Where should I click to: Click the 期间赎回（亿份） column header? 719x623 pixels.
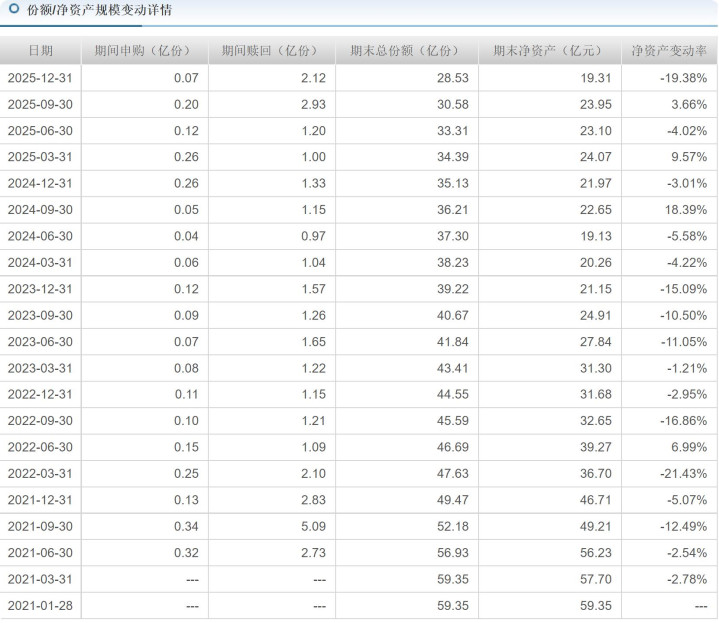[x=272, y=51]
